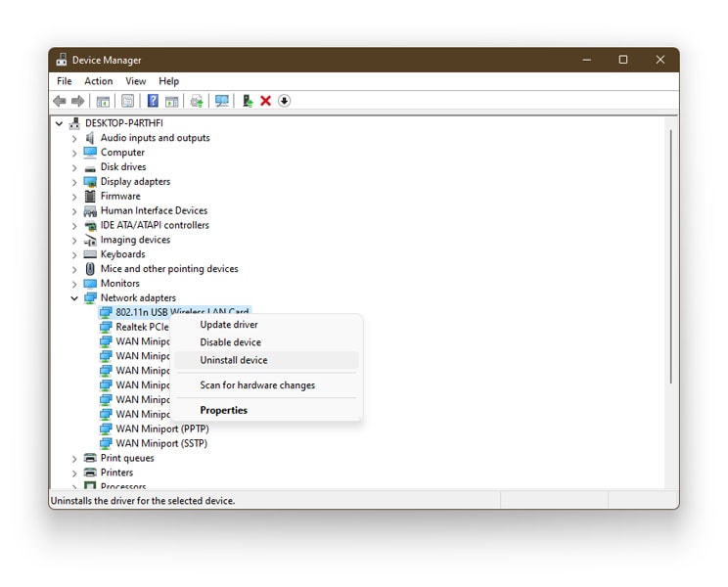Click the vertical scrollbar thumb
Viewport: 728px width, 587px height.
coord(671,256)
